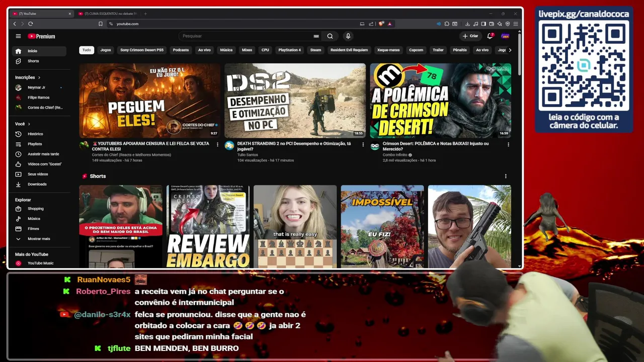
Task: Open the Tulio Santos channel link
Action: click(248, 155)
